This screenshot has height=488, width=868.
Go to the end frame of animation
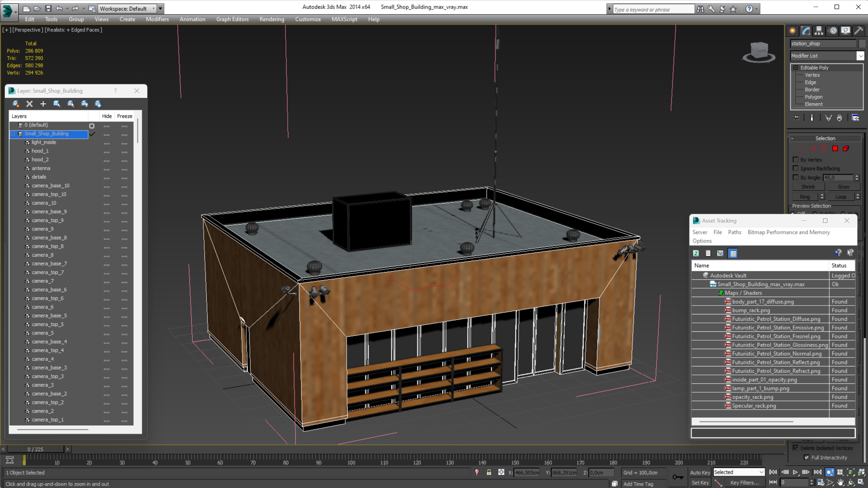(x=817, y=472)
